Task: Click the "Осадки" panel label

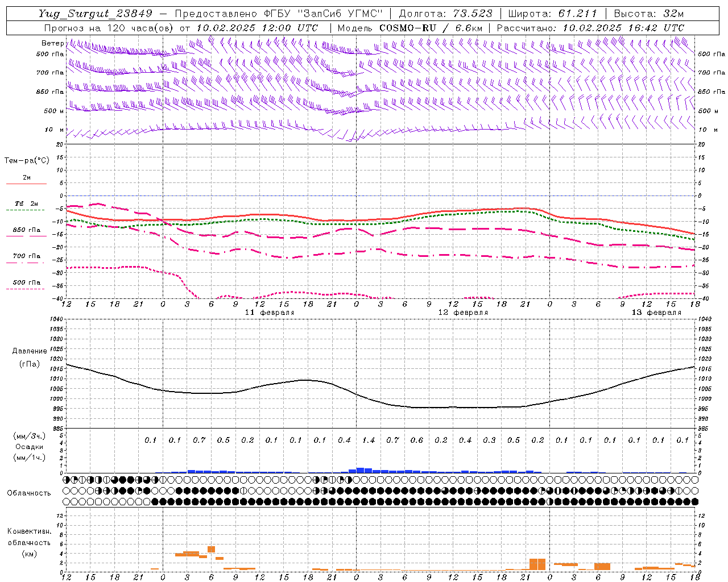Action: pos(30,447)
